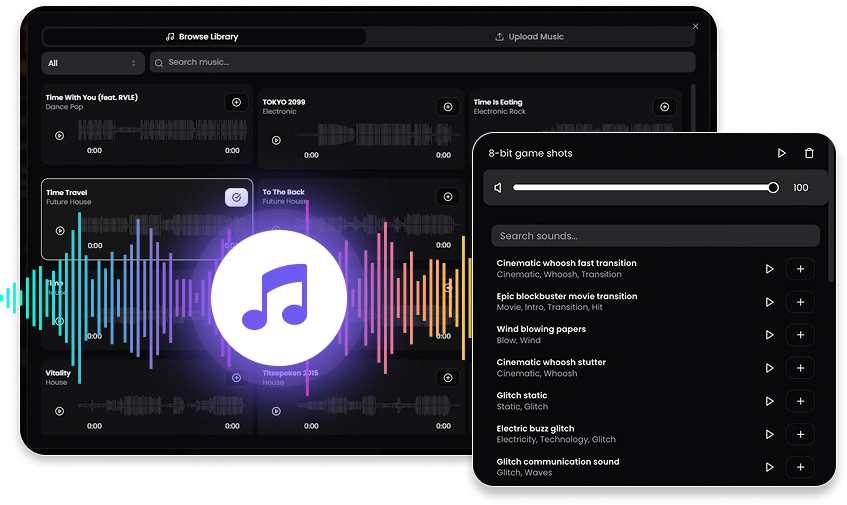847x505 pixels.
Task: Mute the volume speaker icon
Action: pyautogui.click(x=498, y=188)
